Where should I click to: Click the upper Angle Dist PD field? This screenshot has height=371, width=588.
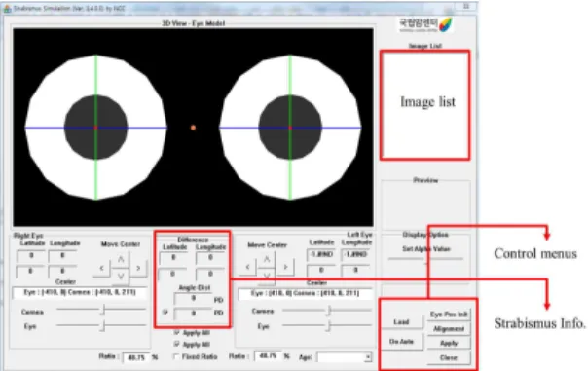[194, 299]
